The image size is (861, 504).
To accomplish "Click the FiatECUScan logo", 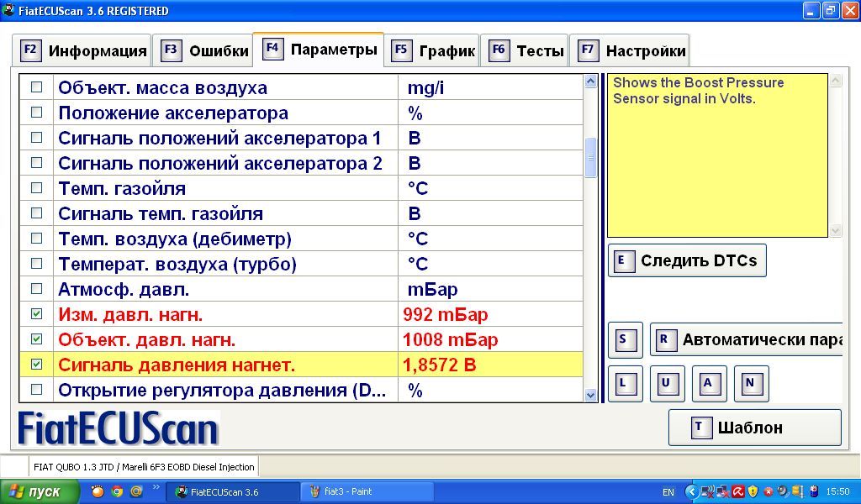I will (x=119, y=428).
